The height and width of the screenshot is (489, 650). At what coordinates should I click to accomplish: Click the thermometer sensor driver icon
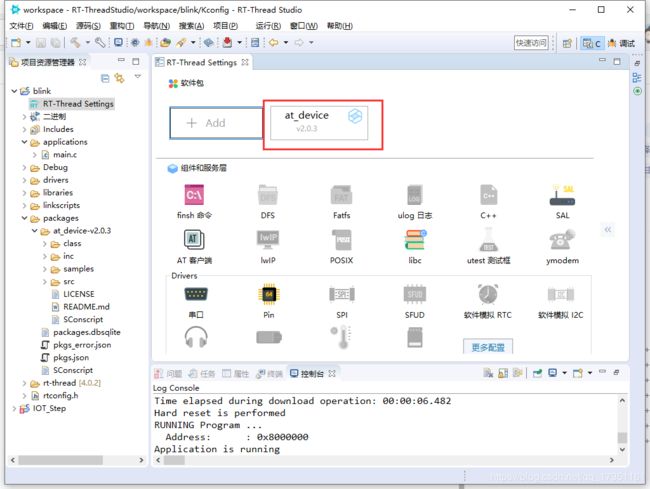pyautogui.click(x=342, y=337)
